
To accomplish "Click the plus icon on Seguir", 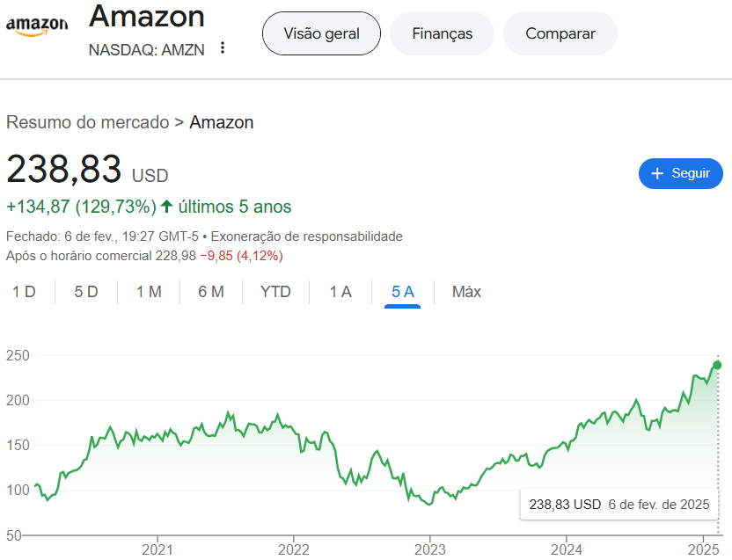I will (656, 173).
